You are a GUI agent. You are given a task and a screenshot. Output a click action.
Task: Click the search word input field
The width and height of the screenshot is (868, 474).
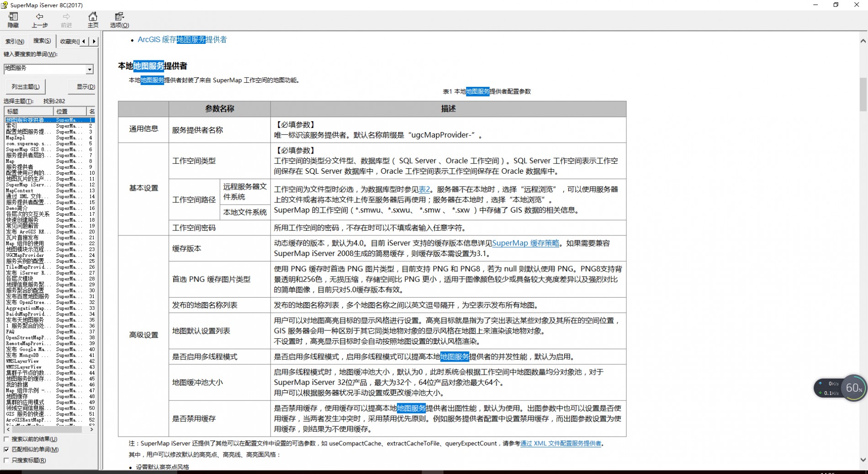[x=45, y=69]
